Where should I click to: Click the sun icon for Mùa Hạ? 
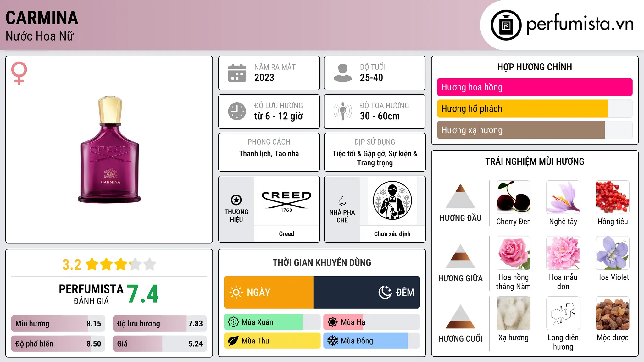tap(333, 322)
